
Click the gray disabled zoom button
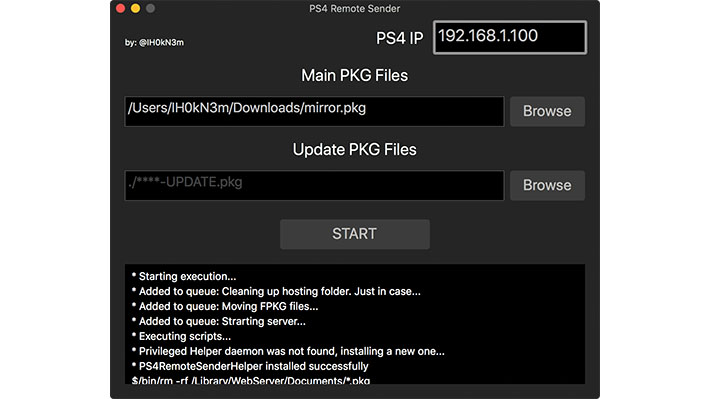point(150,8)
